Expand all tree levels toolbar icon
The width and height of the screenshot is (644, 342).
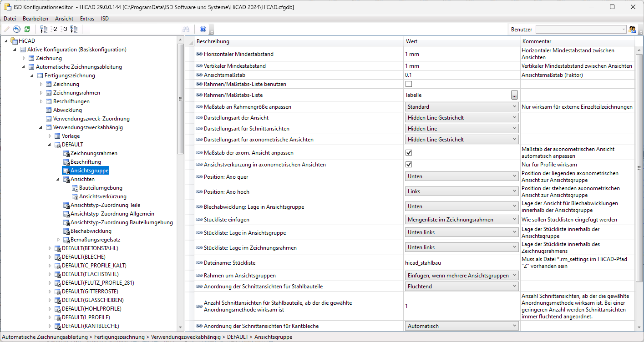(74, 29)
